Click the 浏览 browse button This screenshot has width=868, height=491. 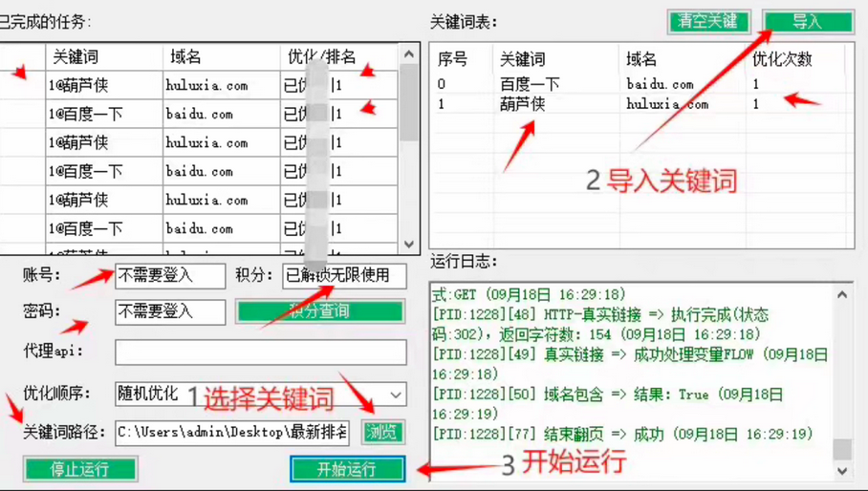click(x=382, y=433)
